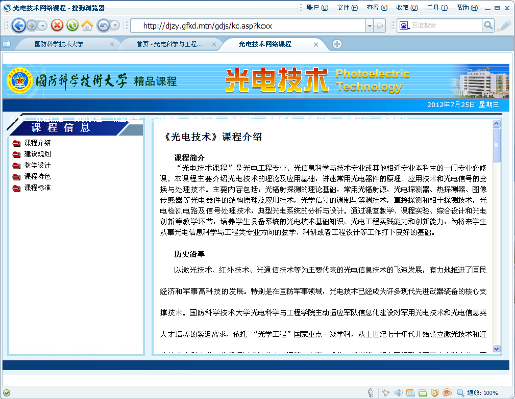Open the restore-closed-tabs dropdown arrow
The height and width of the screenshot is (399, 515).
pyautogui.click(x=115, y=25)
